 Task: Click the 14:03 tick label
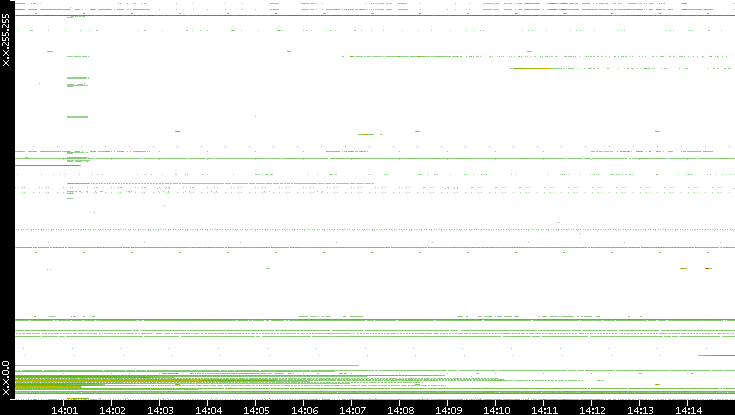click(x=160, y=410)
